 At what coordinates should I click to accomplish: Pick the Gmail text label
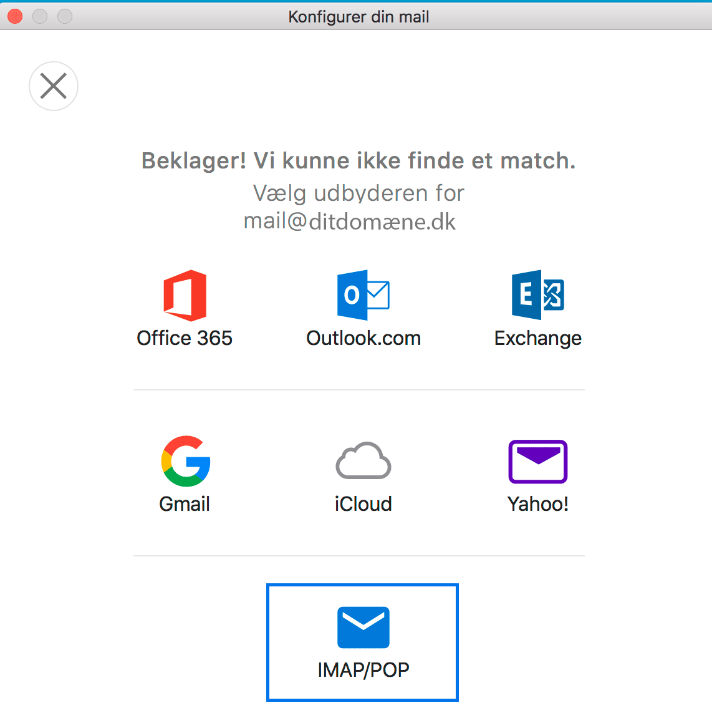185,504
